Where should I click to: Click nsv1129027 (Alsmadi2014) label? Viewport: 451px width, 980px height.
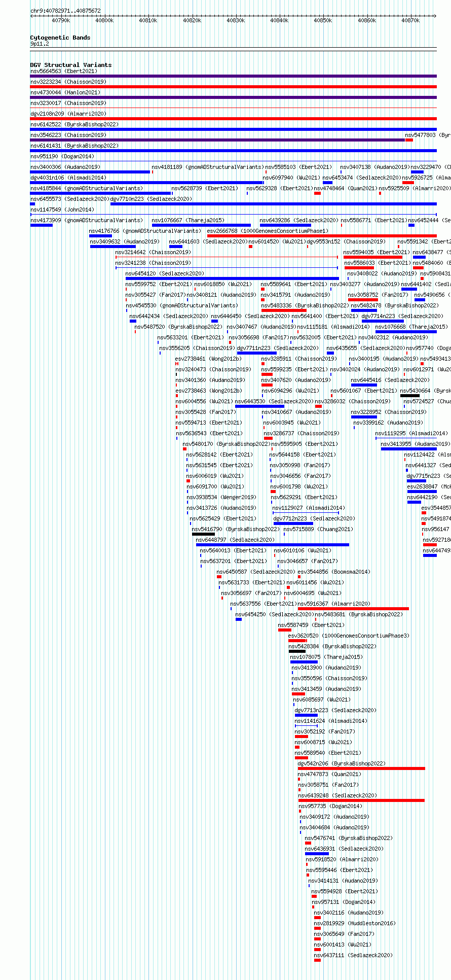pos(309,508)
